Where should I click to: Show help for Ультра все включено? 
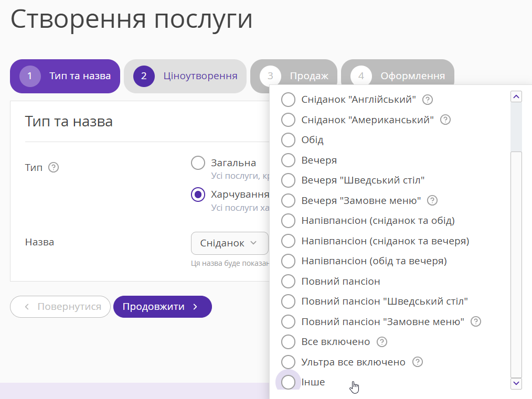pos(417,362)
